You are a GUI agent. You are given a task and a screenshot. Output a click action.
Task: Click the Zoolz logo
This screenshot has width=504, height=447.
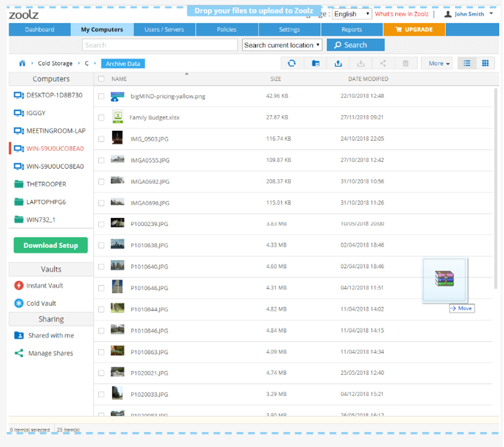tap(24, 14)
